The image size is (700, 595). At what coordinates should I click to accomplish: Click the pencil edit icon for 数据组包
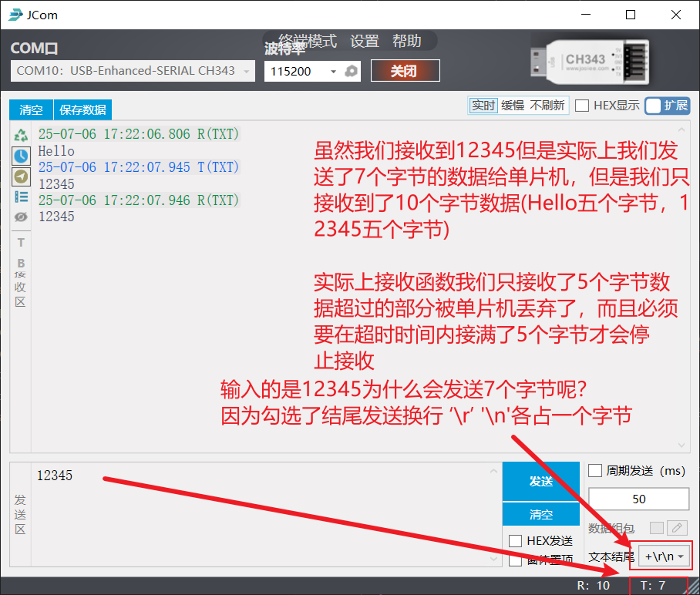pos(676,528)
